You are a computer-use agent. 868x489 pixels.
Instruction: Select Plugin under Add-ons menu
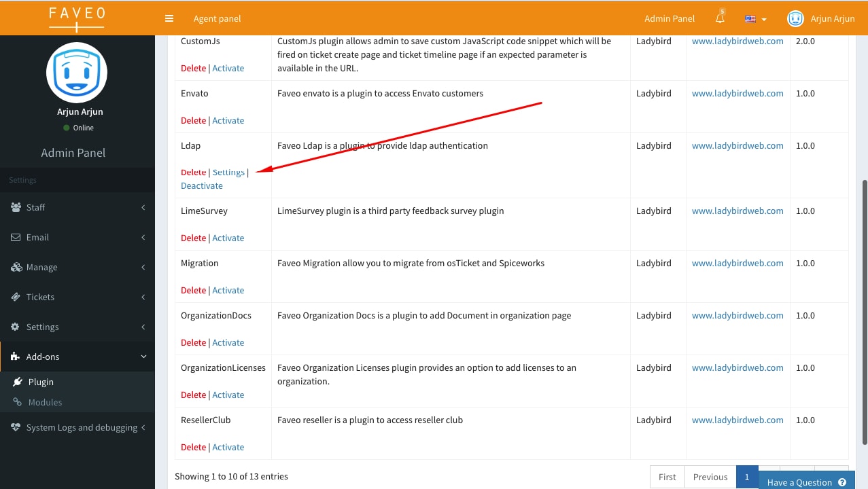(42, 382)
